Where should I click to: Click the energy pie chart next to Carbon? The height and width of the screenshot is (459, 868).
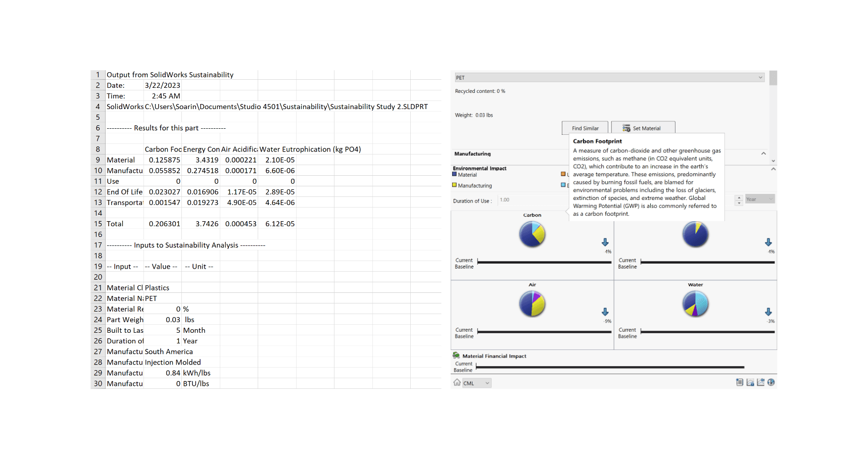click(x=696, y=234)
